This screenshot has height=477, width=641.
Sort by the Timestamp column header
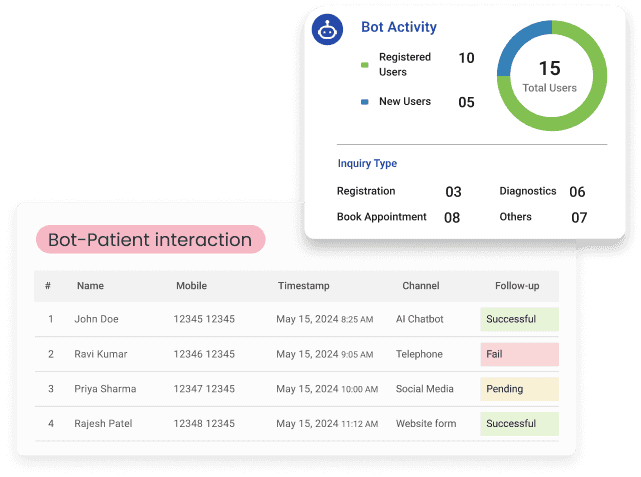tap(303, 286)
